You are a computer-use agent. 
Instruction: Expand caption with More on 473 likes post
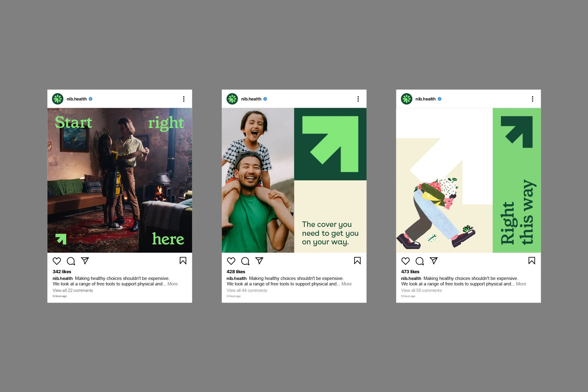(521, 284)
